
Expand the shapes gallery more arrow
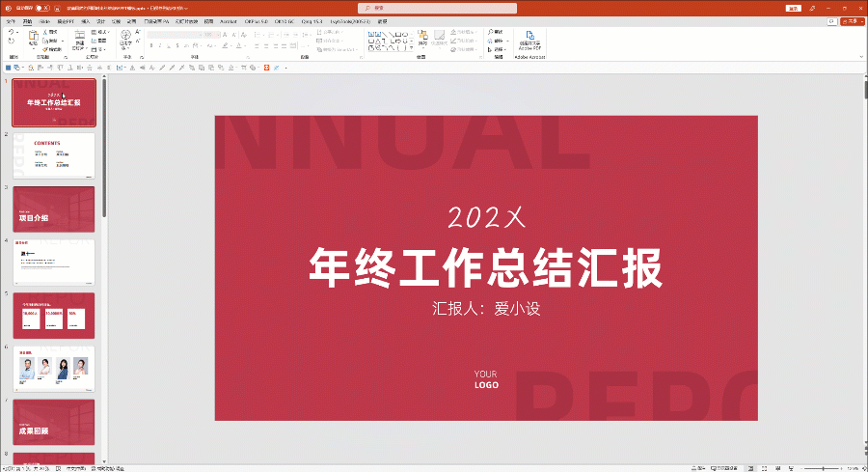(411, 48)
